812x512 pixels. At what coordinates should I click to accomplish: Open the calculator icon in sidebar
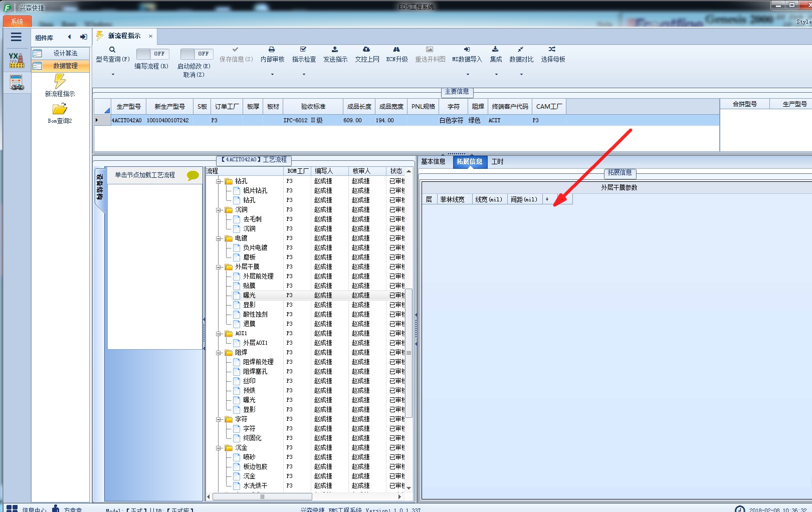(x=17, y=82)
